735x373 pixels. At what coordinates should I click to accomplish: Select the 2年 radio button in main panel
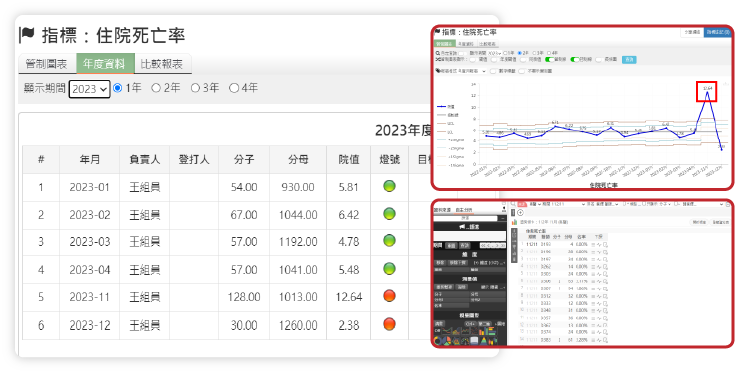[156, 88]
